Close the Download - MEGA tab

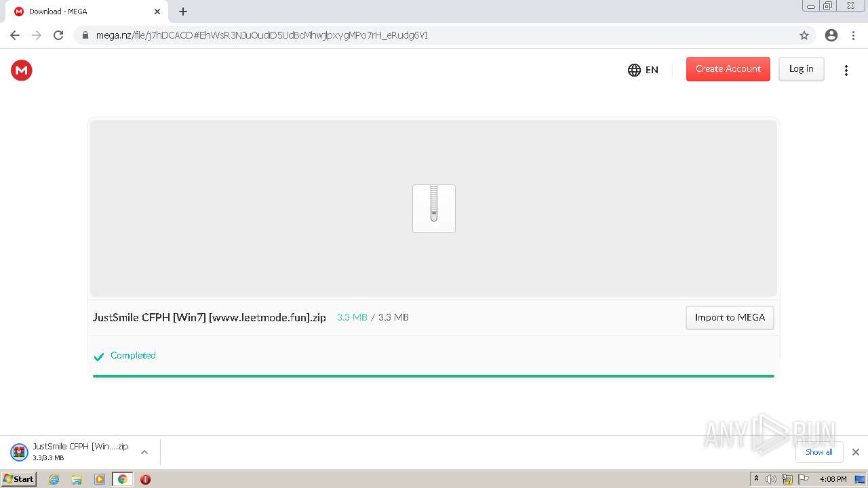(157, 12)
